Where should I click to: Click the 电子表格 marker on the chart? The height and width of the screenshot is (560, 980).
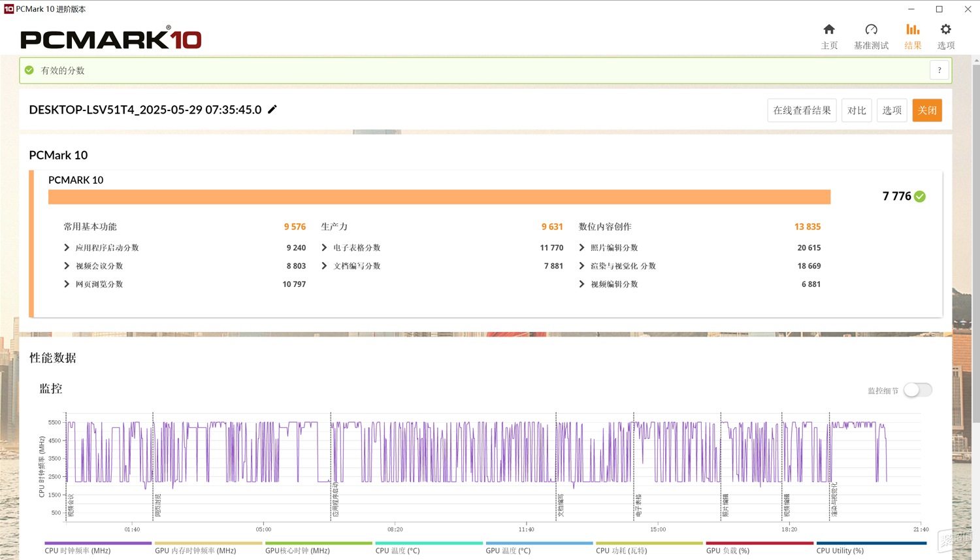tap(638, 506)
